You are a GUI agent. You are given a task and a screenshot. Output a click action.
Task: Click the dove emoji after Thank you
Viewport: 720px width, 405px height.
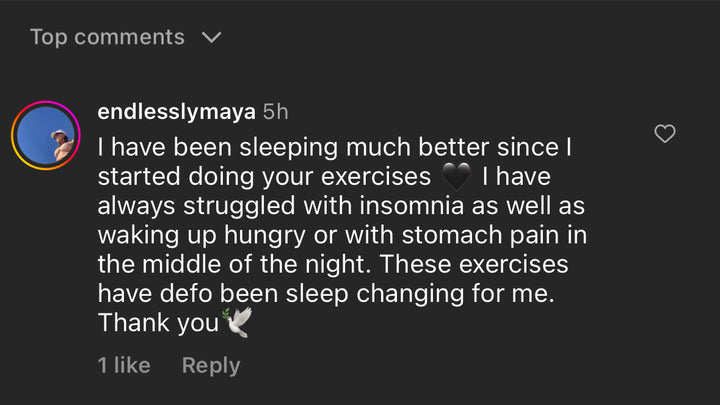236,323
